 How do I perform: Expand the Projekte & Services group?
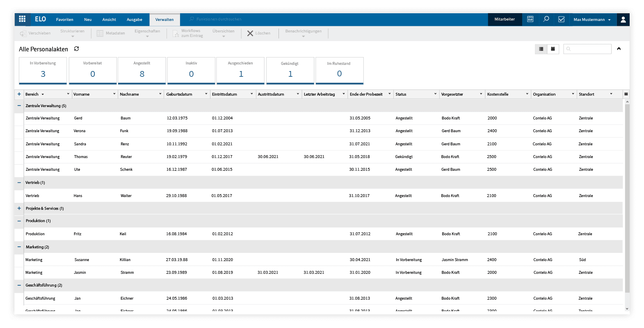[x=19, y=208]
